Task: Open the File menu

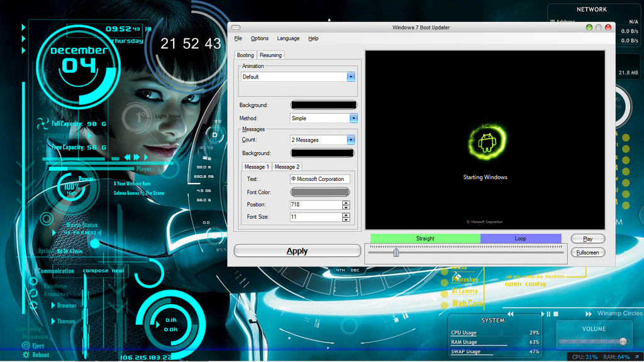Action: pos(238,38)
